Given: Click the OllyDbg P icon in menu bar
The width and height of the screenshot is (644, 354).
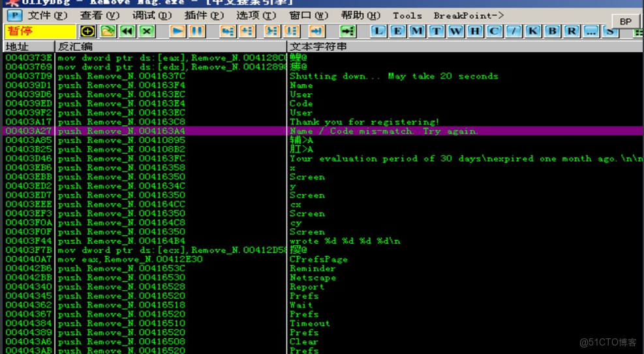Looking at the screenshot, I should (x=15, y=16).
